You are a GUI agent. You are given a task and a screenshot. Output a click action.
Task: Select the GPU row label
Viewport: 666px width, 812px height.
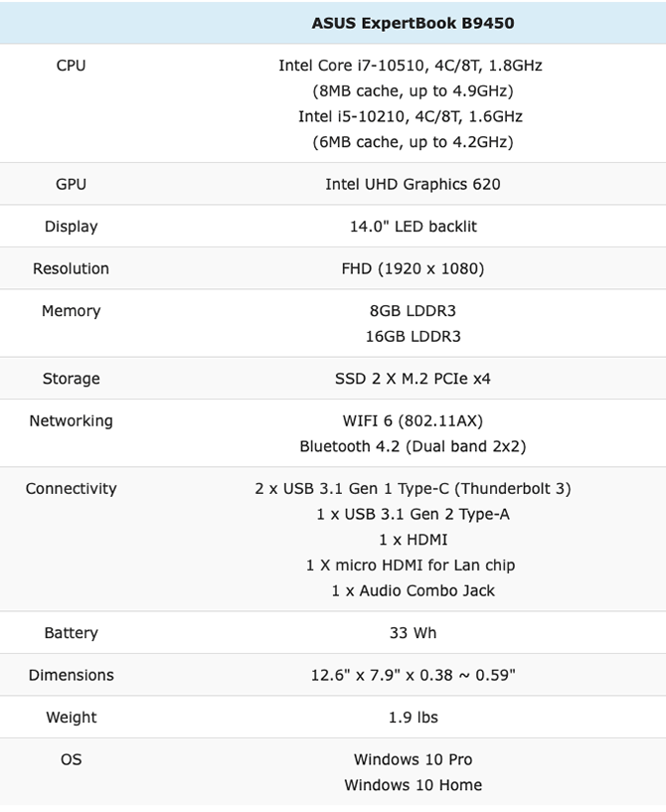(71, 184)
